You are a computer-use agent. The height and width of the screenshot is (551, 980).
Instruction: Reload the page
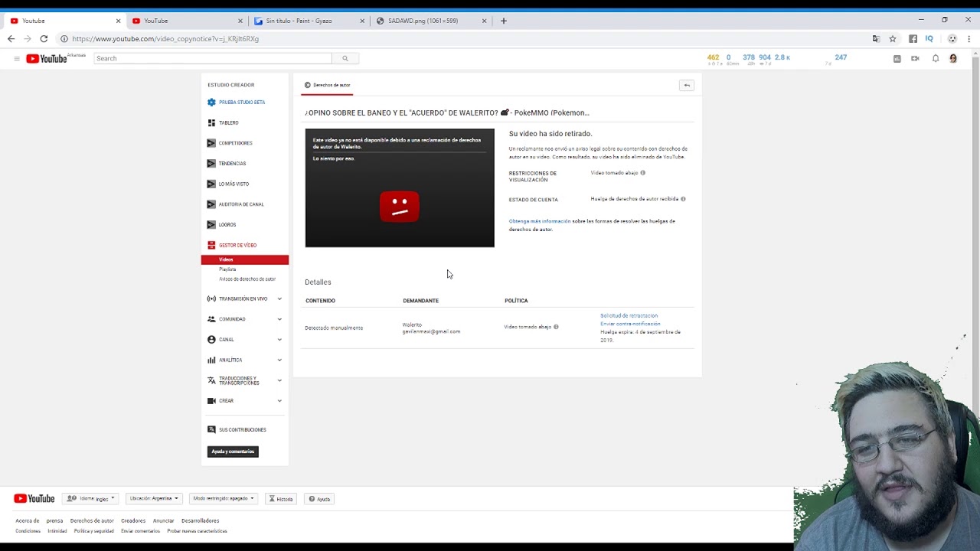coord(44,38)
